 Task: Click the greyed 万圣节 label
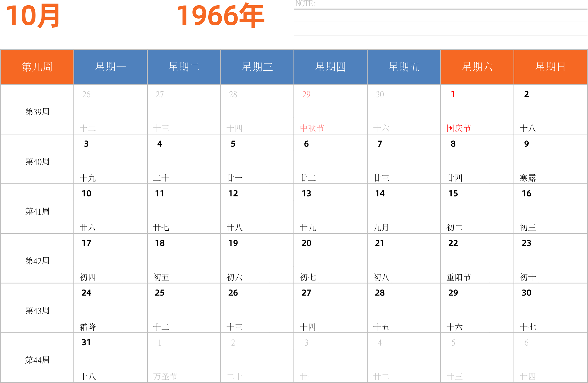pyautogui.click(x=165, y=376)
